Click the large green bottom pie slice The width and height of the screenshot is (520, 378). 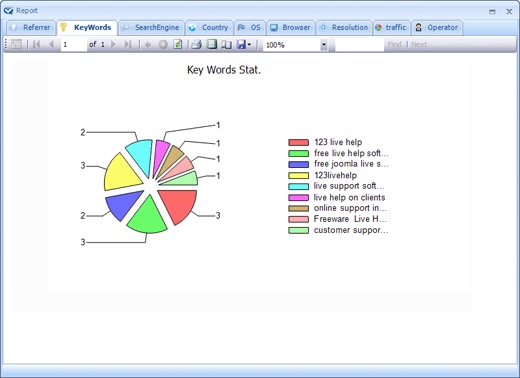[x=147, y=217]
